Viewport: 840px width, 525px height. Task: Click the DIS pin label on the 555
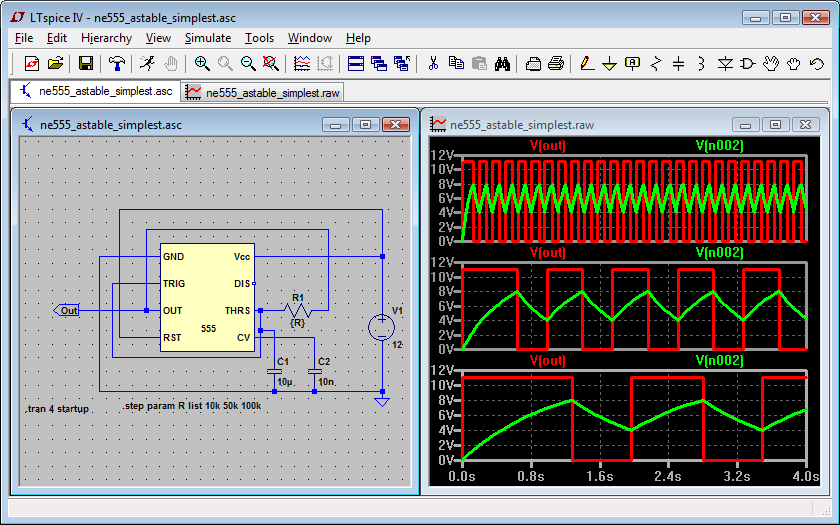[242, 283]
